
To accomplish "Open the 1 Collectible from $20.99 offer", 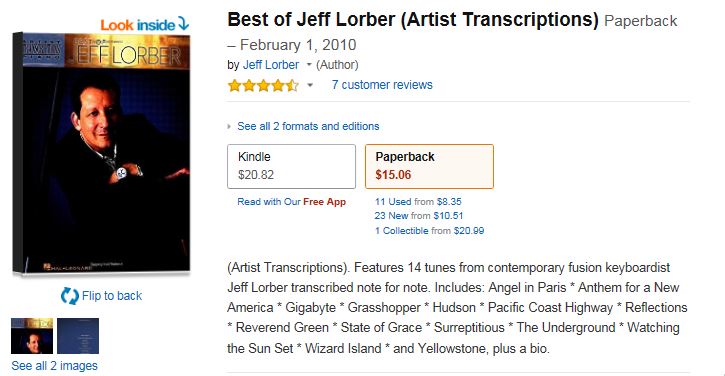I will [x=430, y=230].
